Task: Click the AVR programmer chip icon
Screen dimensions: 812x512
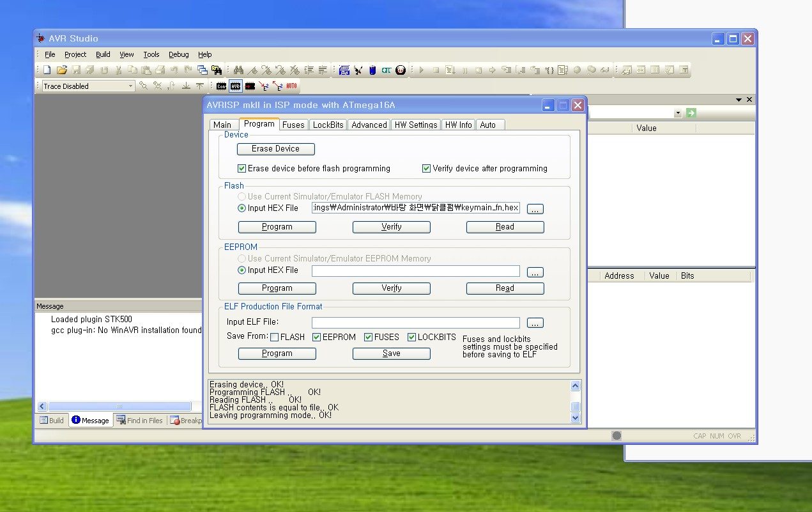Action: click(236, 86)
